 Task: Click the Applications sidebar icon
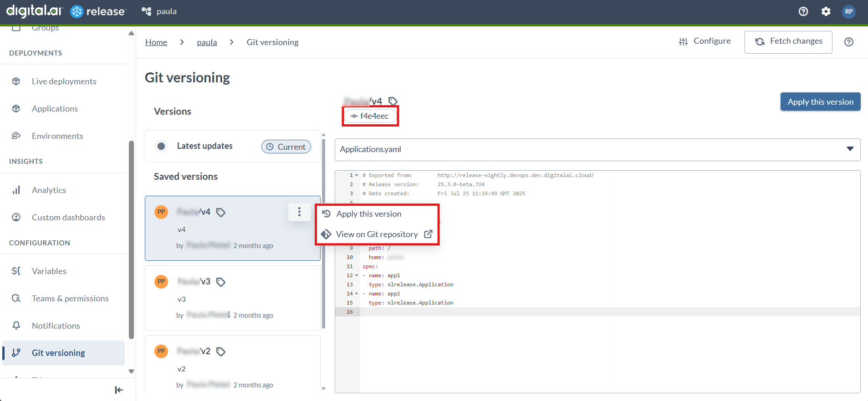click(x=16, y=109)
